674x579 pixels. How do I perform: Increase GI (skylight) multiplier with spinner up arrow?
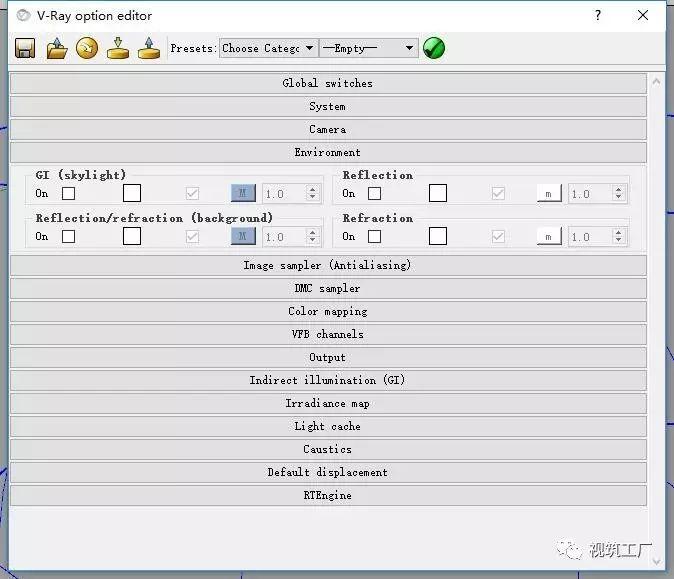click(x=312, y=189)
